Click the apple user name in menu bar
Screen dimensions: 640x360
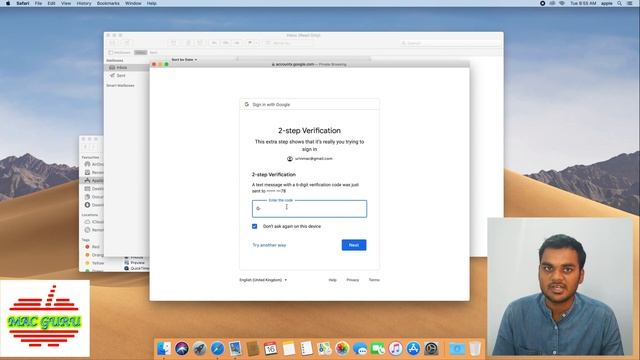point(607,3)
